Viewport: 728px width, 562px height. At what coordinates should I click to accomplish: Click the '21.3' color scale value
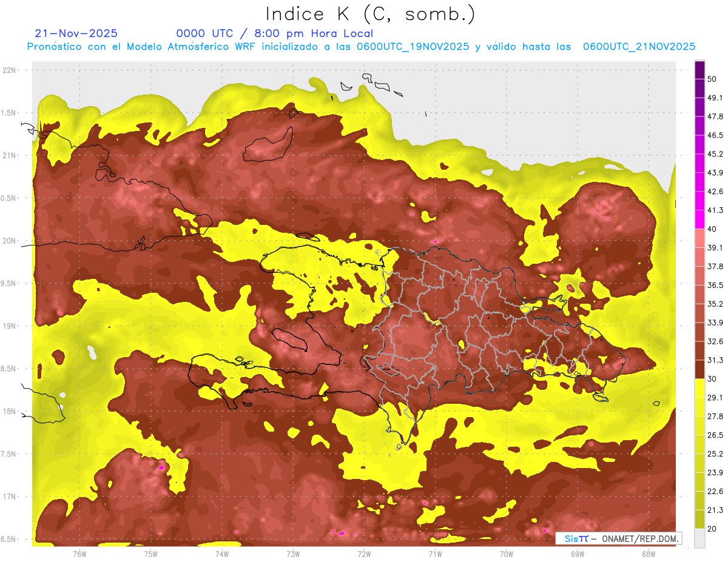(715, 510)
